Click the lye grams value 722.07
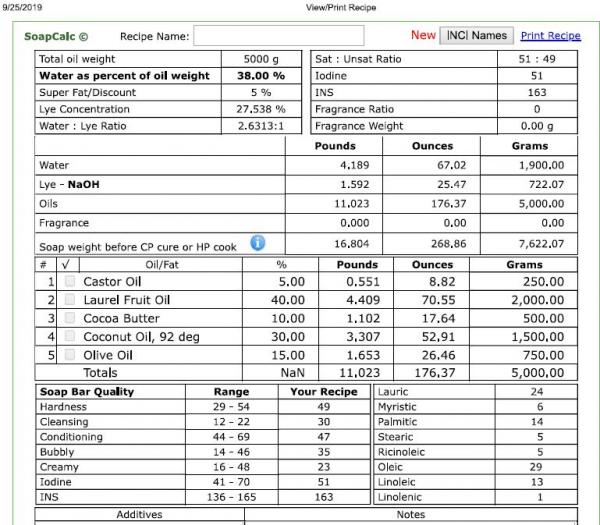Viewport: 600px width, 525px height. point(546,184)
